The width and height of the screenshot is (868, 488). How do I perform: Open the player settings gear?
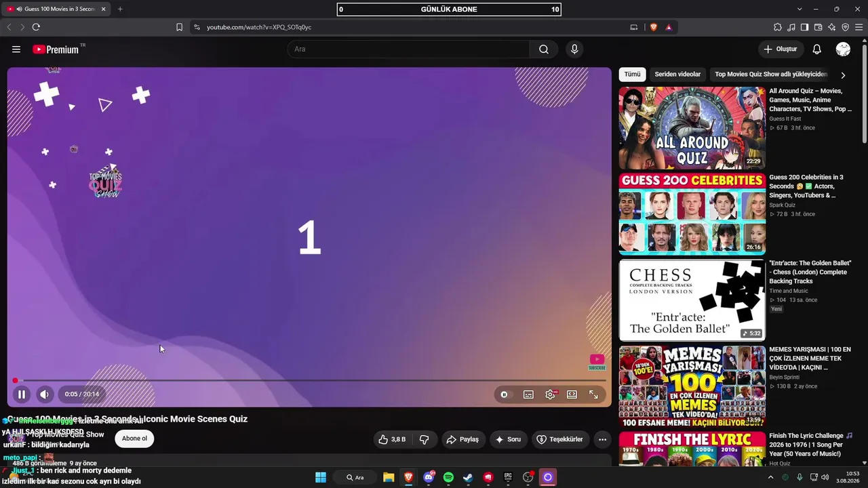(x=550, y=394)
